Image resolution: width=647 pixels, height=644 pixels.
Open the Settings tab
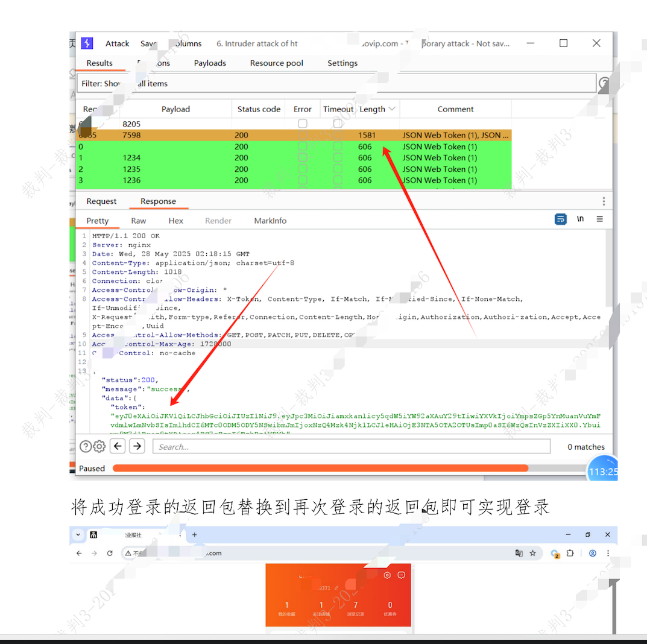click(x=342, y=63)
